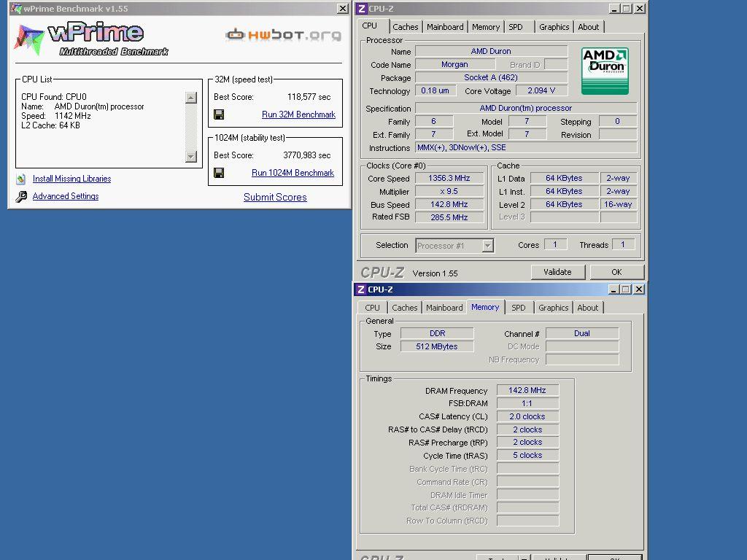Click the Threads value field
The height and width of the screenshot is (560, 747).
623,244
